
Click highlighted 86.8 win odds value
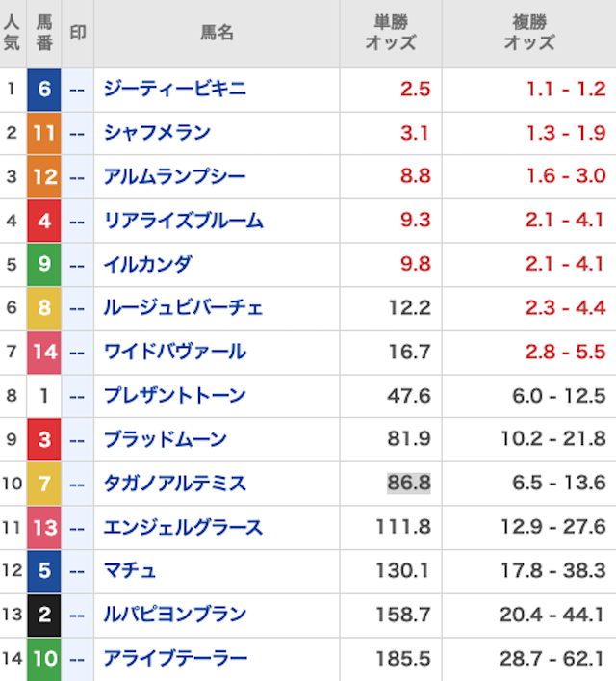point(408,484)
